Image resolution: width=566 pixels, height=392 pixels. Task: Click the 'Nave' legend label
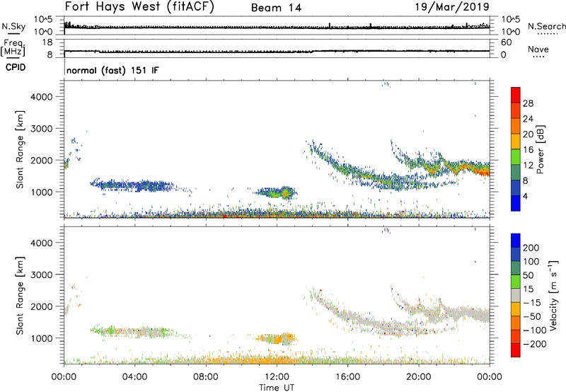click(x=538, y=50)
